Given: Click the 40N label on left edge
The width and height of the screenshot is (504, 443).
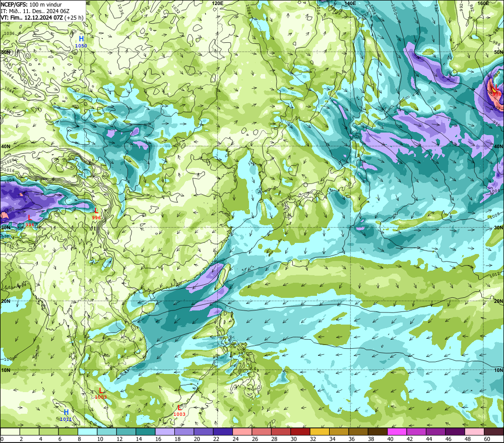Looking at the screenshot, I should pyautogui.click(x=5, y=146).
